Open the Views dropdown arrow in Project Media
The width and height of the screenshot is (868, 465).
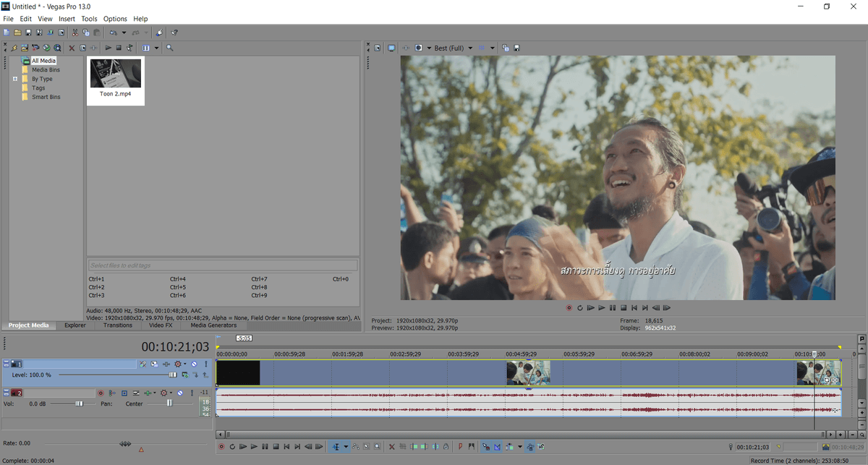(157, 48)
